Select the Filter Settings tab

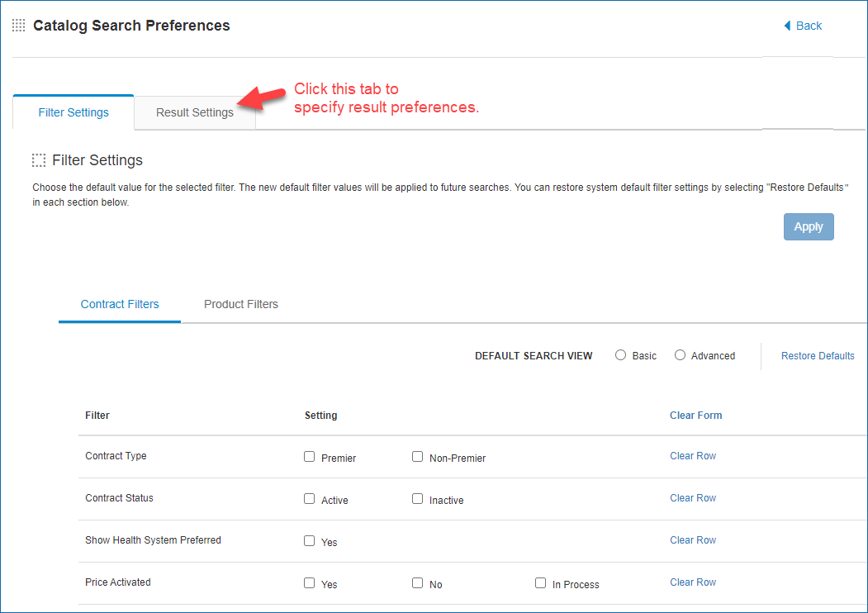pos(74,112)
